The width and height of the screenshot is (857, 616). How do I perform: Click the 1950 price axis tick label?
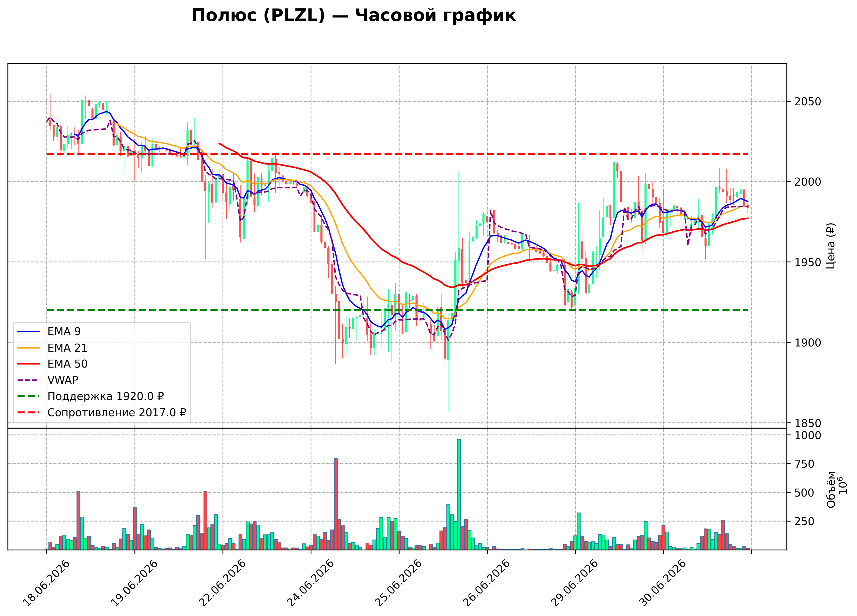(808, 263)
